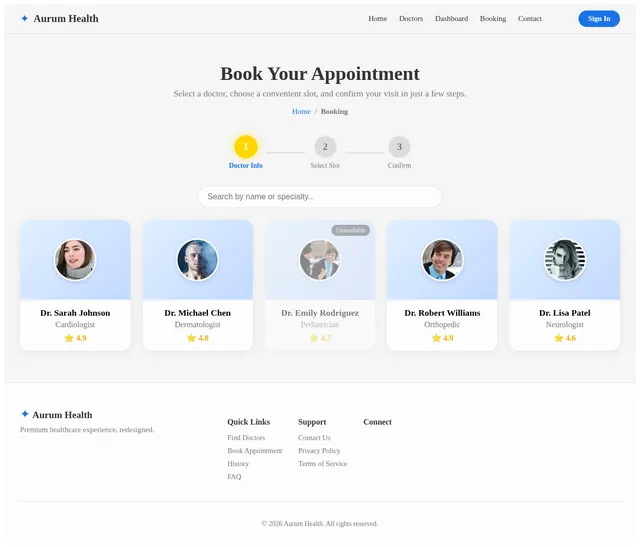Screen dimensions: 640x547
Task: Click the name Dr. Emily Rodriguez
Action: click(320, 313)
